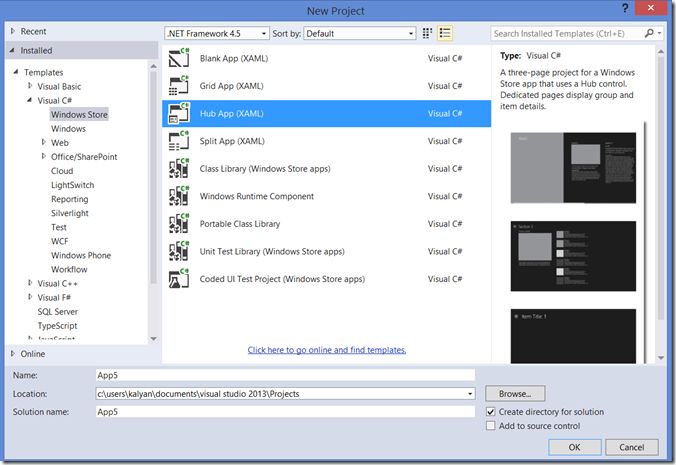676x465 pixels.
Task: Expand the Web node
Action: 44,142
